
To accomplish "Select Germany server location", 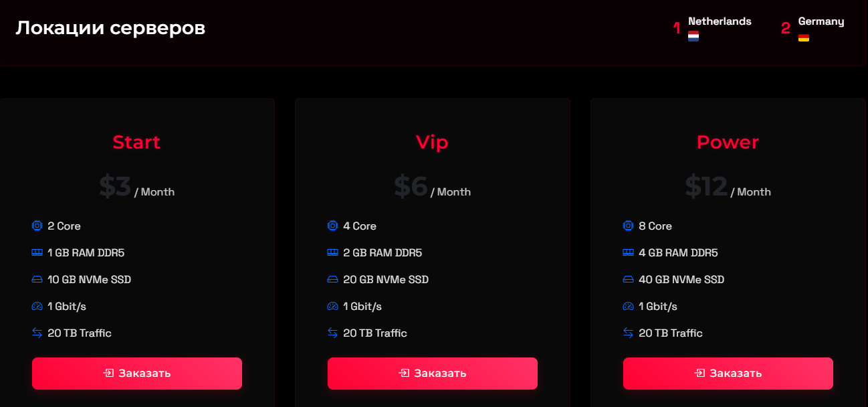I will click(x=812, y=28).
